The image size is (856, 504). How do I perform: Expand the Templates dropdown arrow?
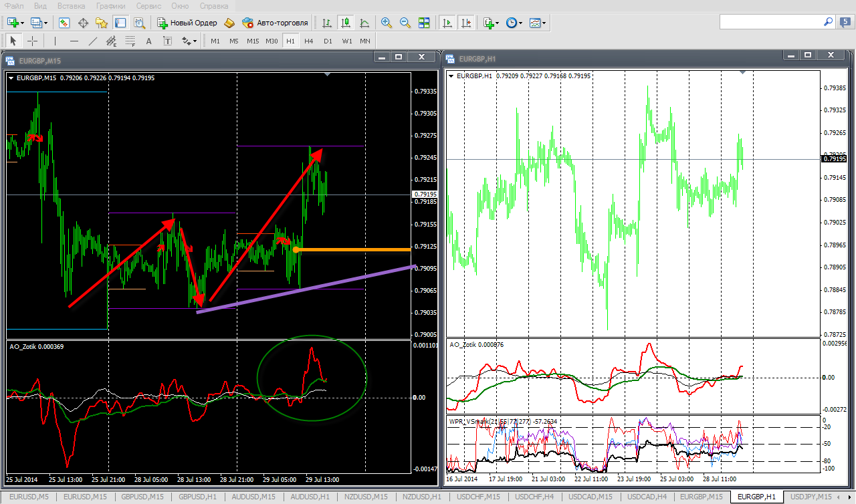pos(545,23)
